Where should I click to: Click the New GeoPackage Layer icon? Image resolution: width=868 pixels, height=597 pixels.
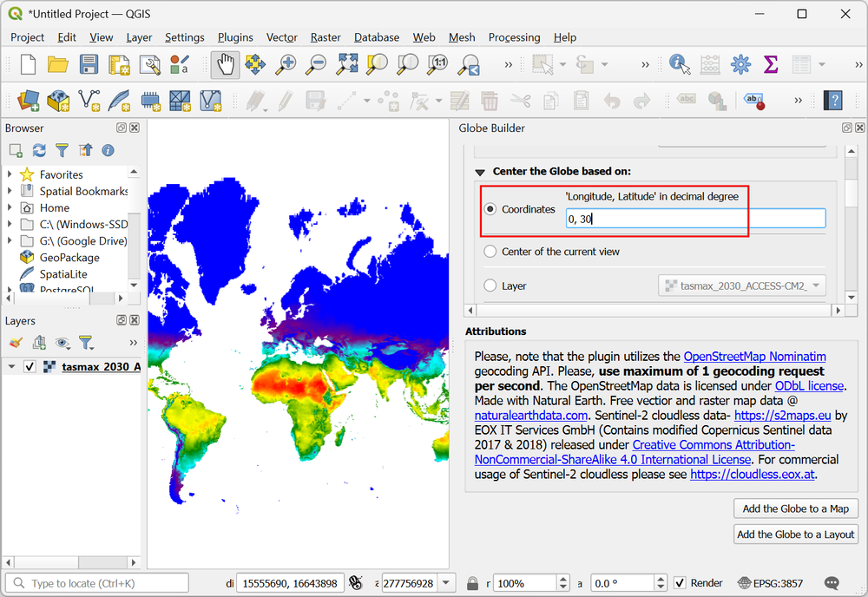(58, 100)
